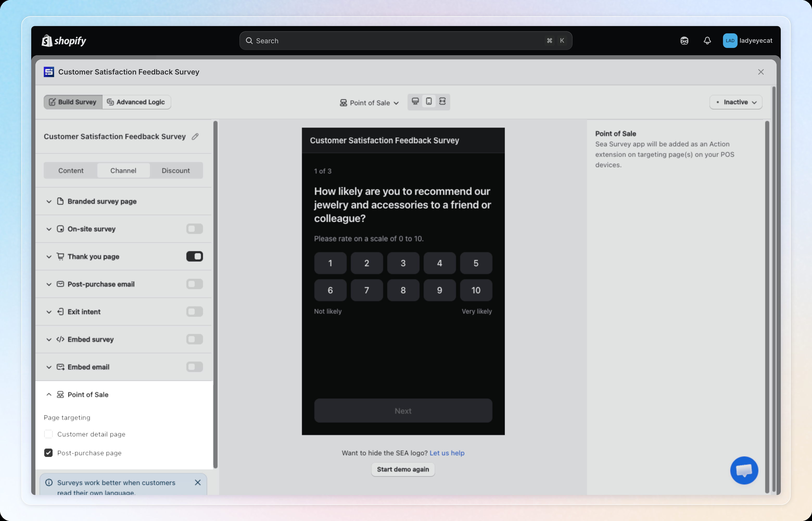Open the Point of Sale channel dropdown
Screen dimensions: 812x521
coord(369,103)
